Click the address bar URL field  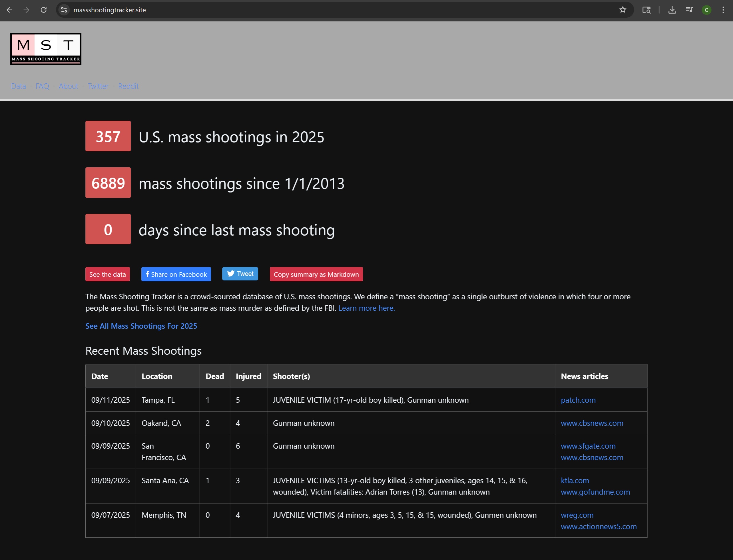[x=300, y=10]
